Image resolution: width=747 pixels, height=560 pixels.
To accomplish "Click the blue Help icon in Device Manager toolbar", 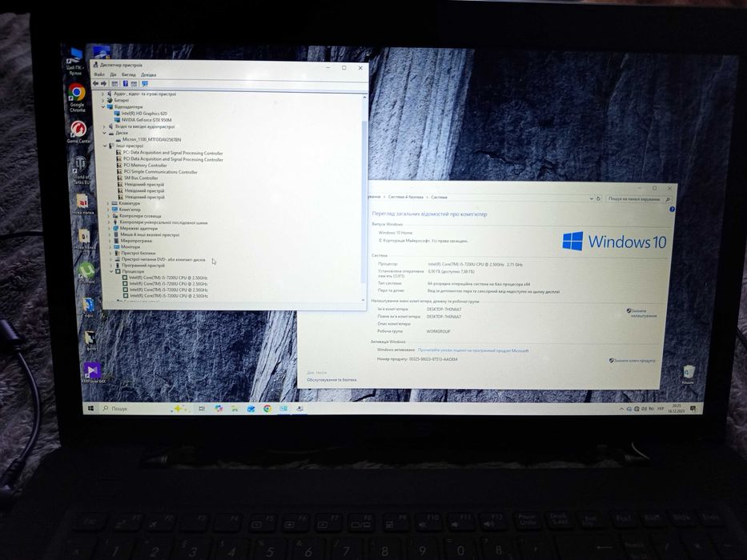I will click(x=125, y=84).
